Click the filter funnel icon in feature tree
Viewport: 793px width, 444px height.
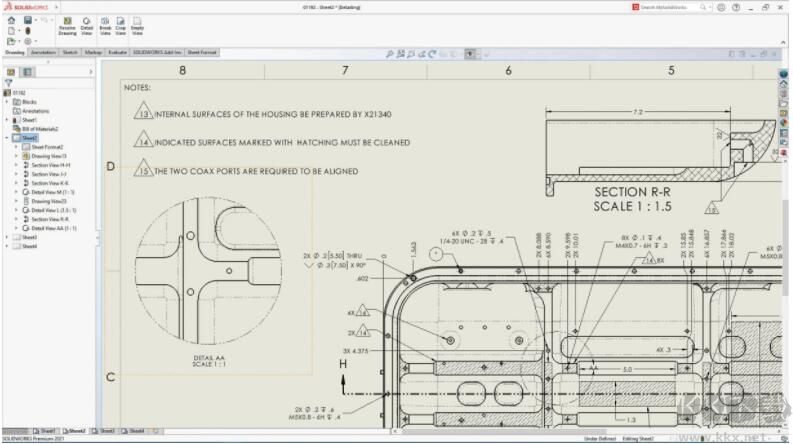click(x=7, y=82)
